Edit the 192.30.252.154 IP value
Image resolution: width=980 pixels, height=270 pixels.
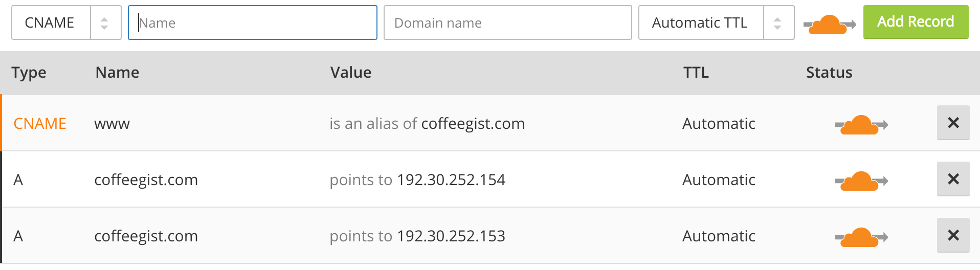coord(451,179)
